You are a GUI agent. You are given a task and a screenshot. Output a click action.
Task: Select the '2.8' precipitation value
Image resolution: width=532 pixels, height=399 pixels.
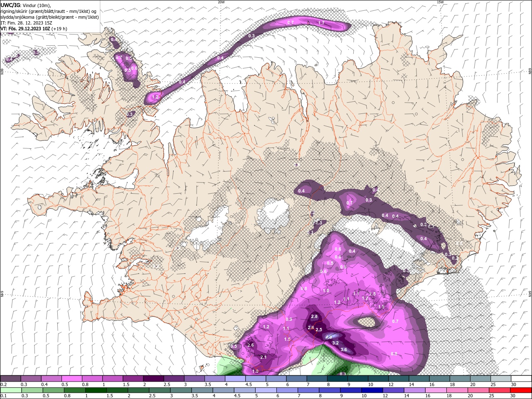314,317
